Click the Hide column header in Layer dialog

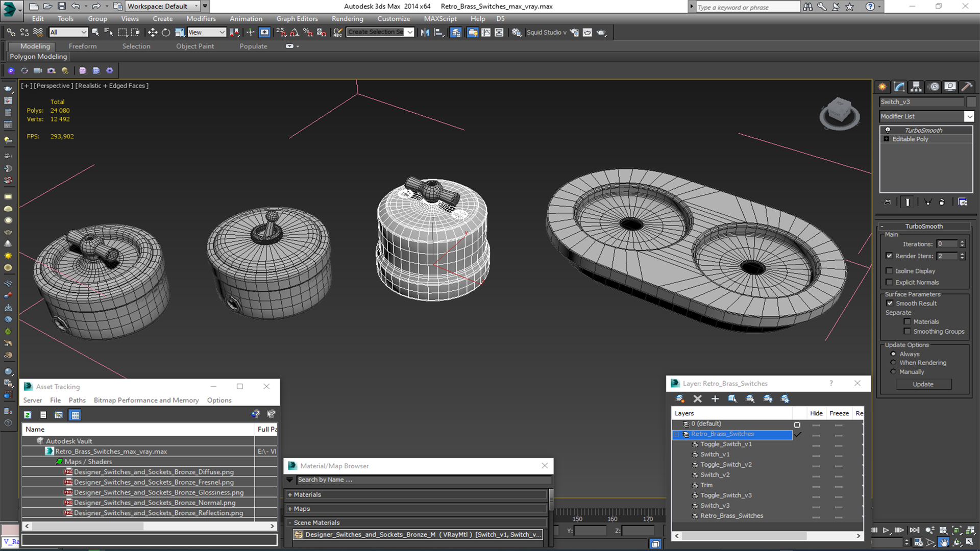[x=816, y=413]
